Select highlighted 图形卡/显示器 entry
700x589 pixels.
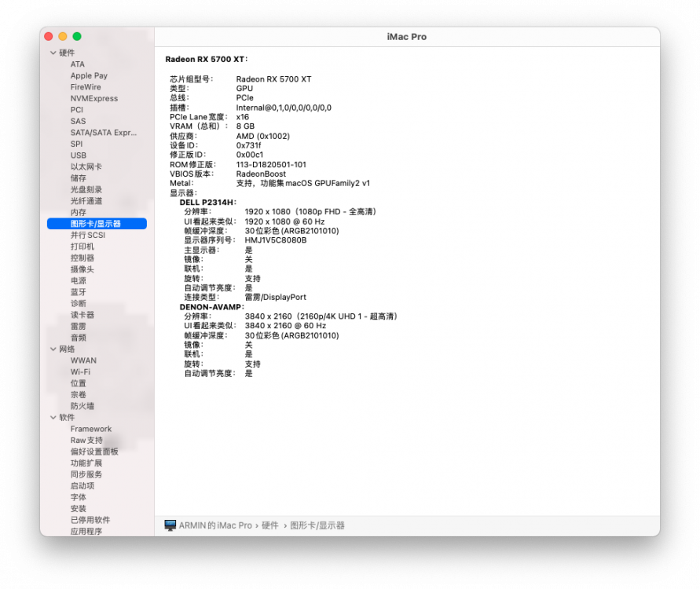click(x=97, y=224)
